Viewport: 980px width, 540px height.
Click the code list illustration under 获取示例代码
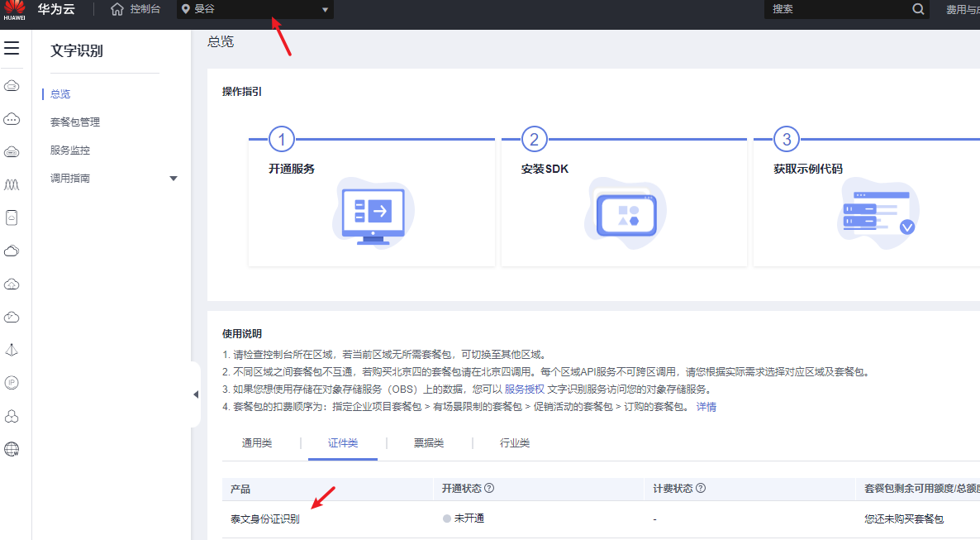point(878,213)
